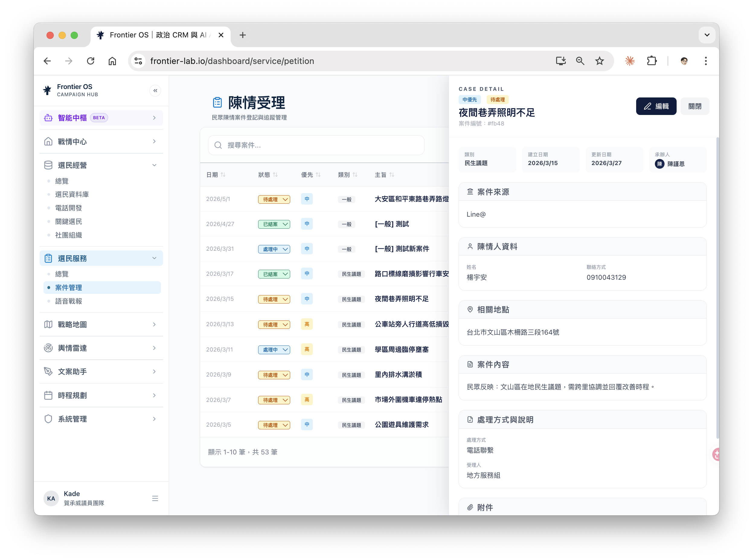Image resolution: width=753 pixels, height=560 pixels.
Task: Go to 關鍵選民 page
Action: pos(69,221)
